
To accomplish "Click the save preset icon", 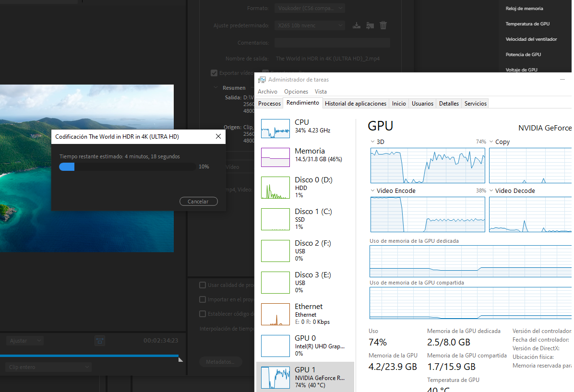I will 356,25.
